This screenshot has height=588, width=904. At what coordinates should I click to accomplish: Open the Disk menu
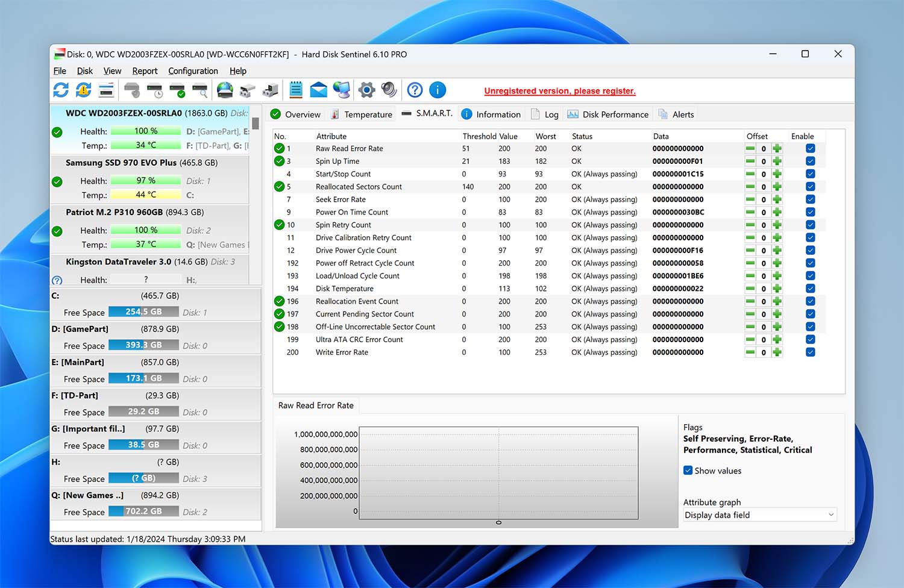tap(85, 71)
